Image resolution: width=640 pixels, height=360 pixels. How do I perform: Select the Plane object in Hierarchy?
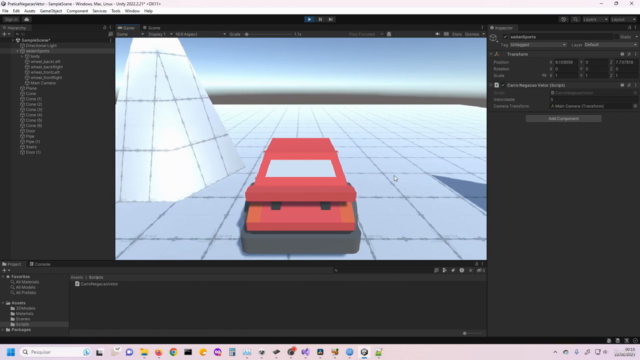tap(31, 88)
